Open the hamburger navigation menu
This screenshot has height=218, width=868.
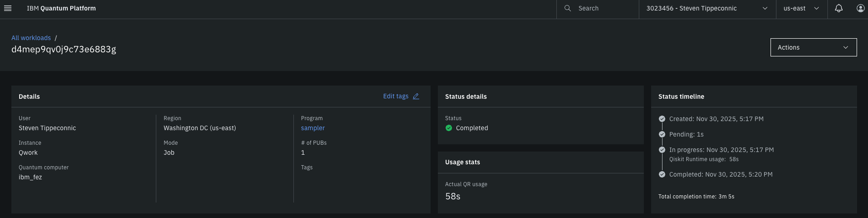tap(7, 8)
